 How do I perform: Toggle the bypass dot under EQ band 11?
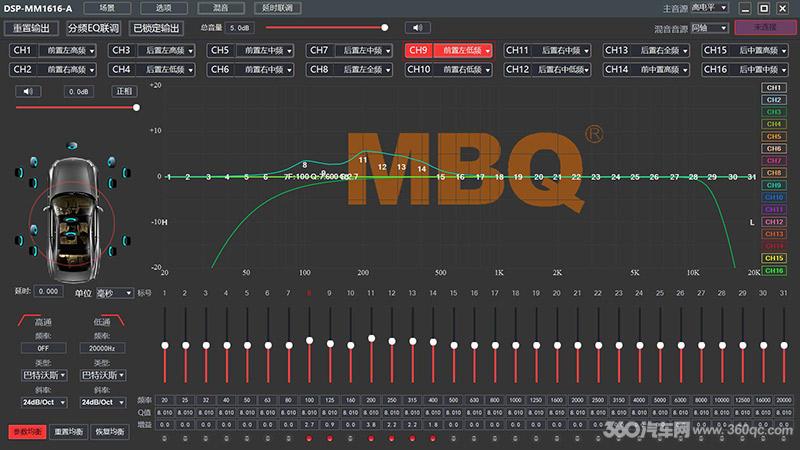[x=371, y=438]
